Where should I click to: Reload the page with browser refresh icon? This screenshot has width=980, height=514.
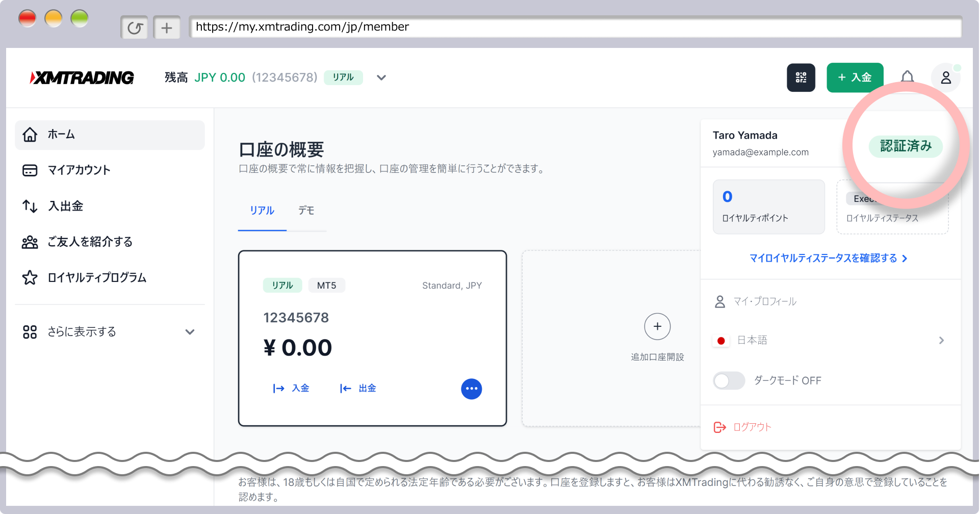[135, 28]
